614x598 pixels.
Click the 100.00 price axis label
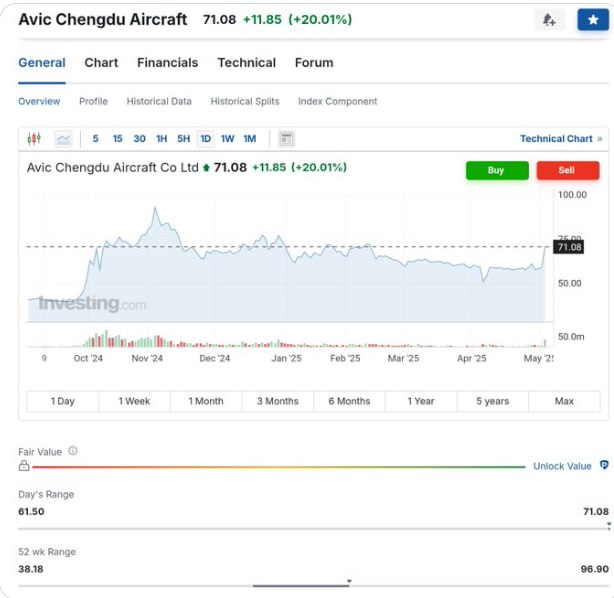(x=572, y=195)
